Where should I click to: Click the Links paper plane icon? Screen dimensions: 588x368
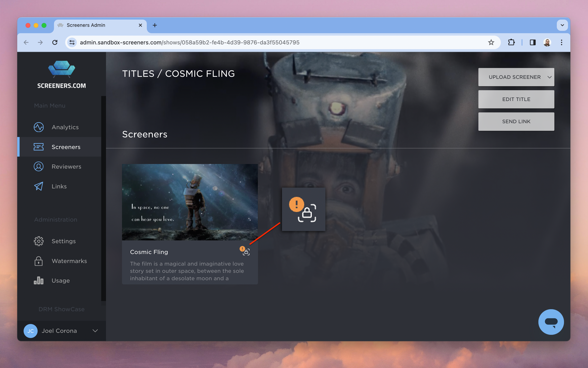[38, 186]
